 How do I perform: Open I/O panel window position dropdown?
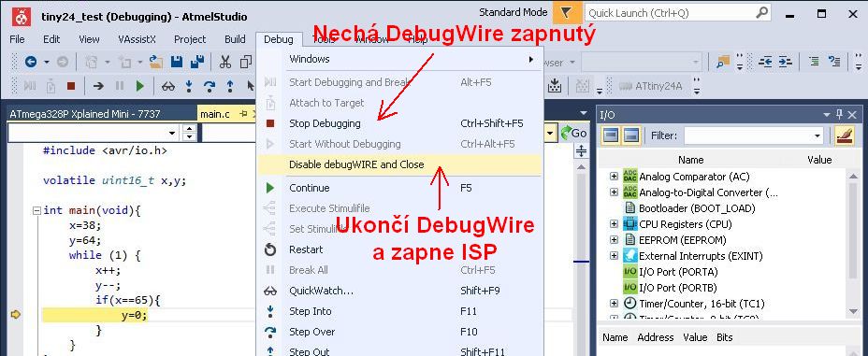[x=827, y=114]
